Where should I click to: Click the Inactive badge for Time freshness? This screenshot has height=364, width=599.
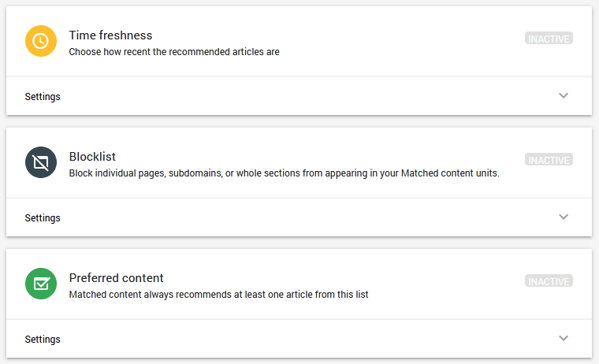549,39
